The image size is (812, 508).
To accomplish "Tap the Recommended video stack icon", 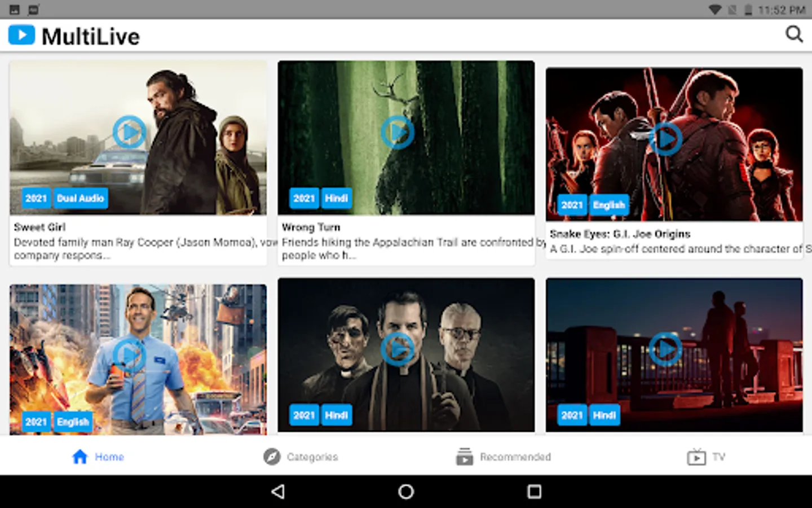I will pos(464,457).
